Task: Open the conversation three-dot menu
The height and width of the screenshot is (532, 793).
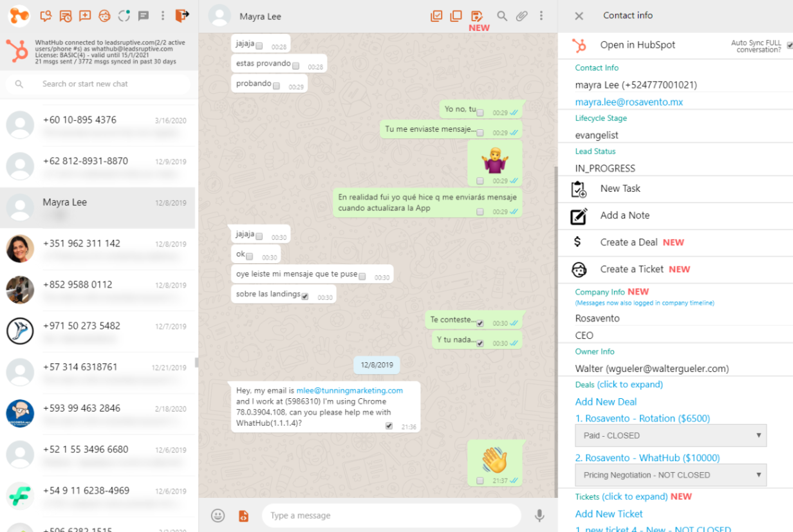Action: [541, 16]
